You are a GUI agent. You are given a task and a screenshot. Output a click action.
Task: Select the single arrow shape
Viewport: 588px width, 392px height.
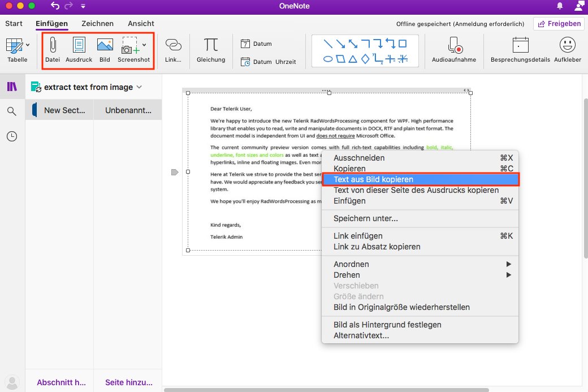coord(340,44)
